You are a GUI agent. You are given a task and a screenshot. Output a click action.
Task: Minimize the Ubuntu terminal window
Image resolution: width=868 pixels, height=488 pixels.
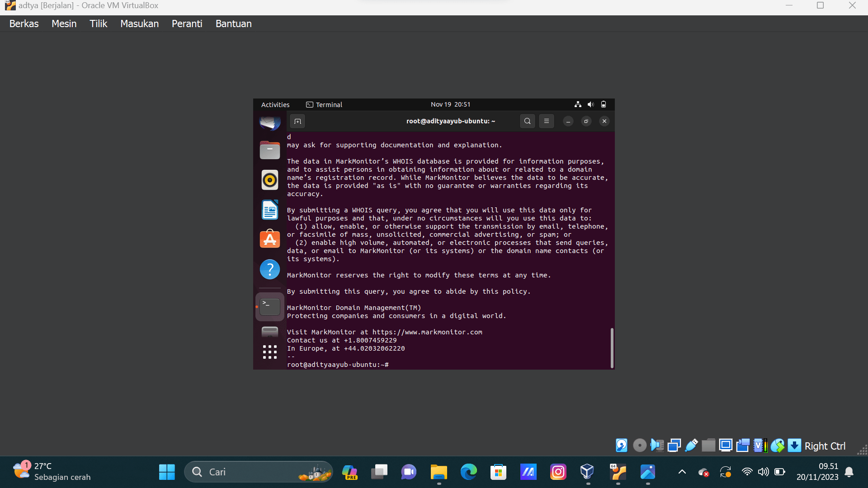[568, 121]
